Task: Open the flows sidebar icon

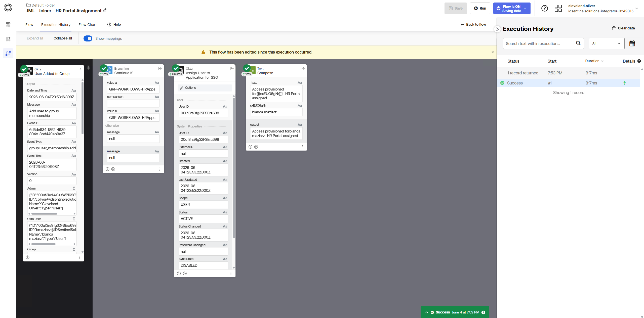Action: click(x=8, y=53)
